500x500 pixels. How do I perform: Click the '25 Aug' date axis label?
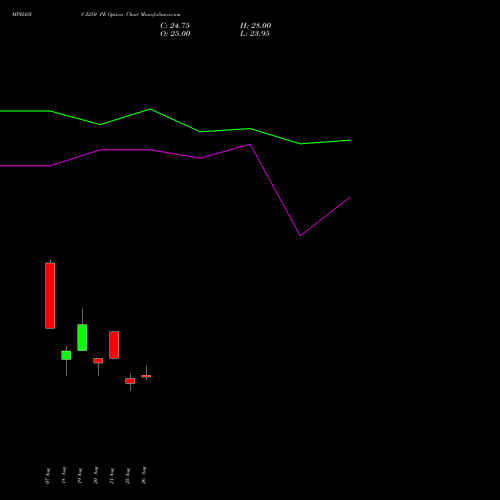point(128,476)
